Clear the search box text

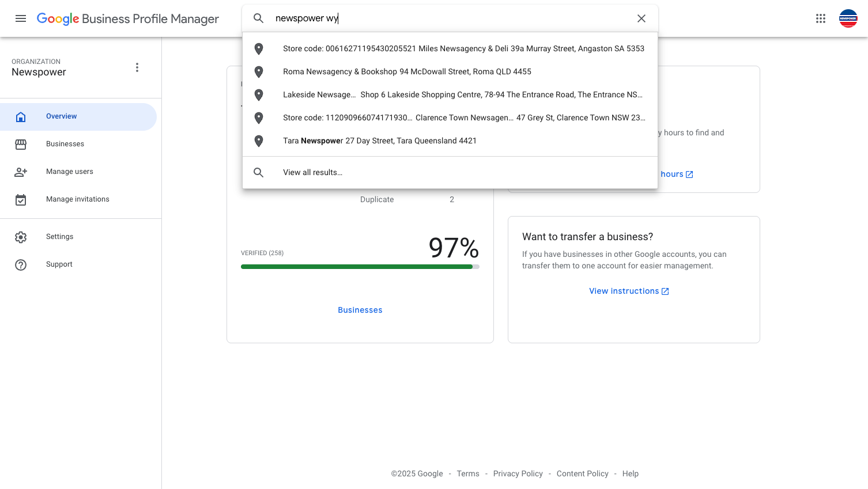pyautogui.click(x=641, y=18)
